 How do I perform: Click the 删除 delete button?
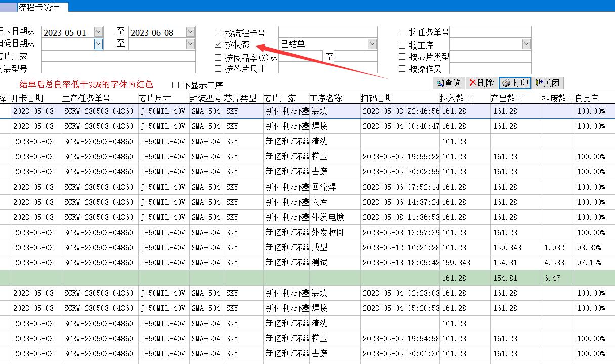[x=481, y=83]
